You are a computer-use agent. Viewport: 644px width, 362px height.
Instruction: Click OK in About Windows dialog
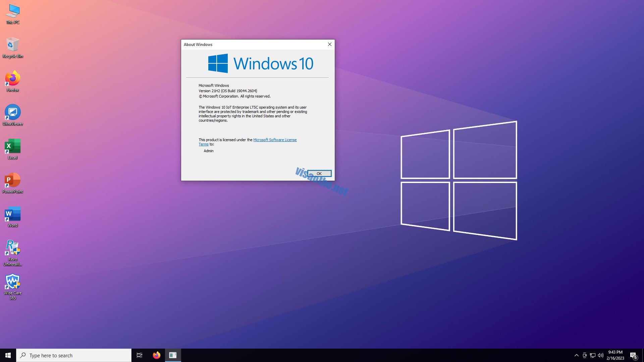point(319,174)
